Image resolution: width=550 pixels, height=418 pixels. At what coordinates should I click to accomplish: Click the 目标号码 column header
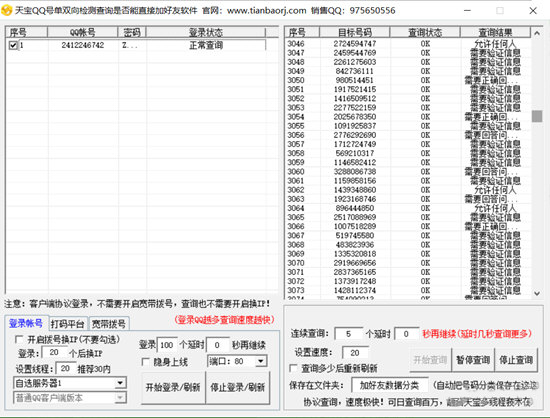[355, 32]
